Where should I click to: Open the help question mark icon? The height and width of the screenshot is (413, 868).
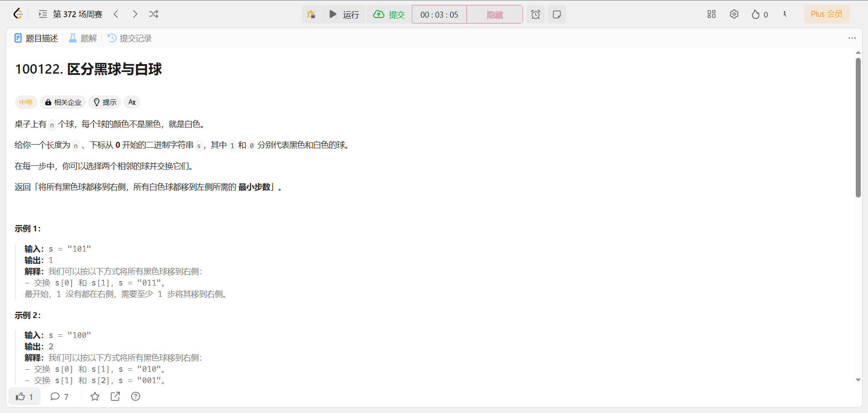[x=136, y=397]
